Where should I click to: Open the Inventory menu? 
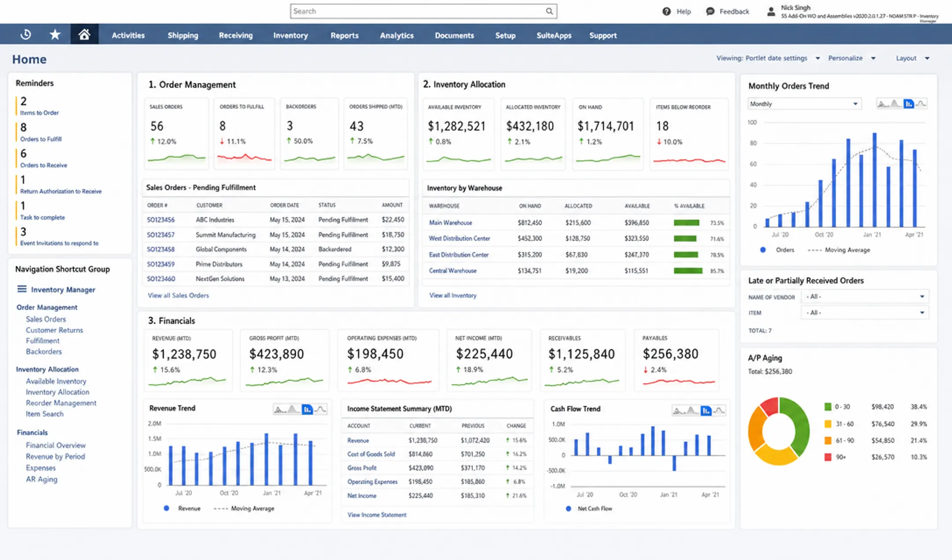(290, 35)
